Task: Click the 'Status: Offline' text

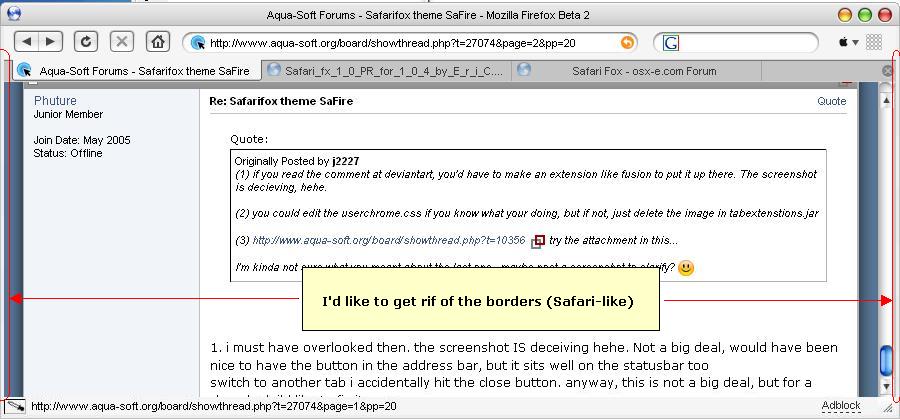Action: 68,153
